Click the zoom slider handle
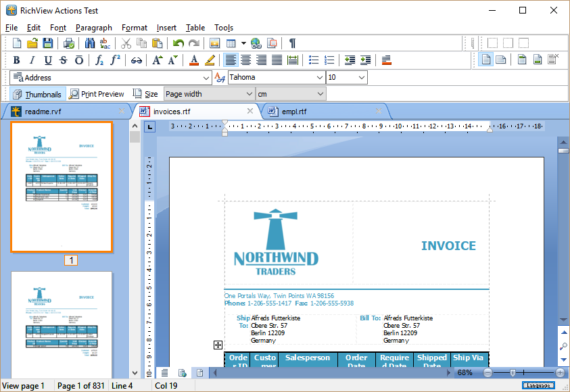This screenshot has height=392, width=570. point(513,372)
